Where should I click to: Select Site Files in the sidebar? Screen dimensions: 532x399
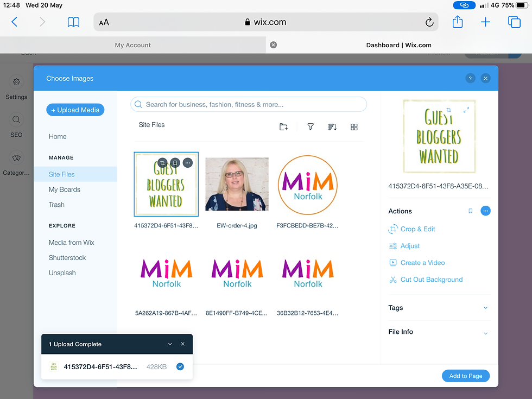[x=75, y=174]
